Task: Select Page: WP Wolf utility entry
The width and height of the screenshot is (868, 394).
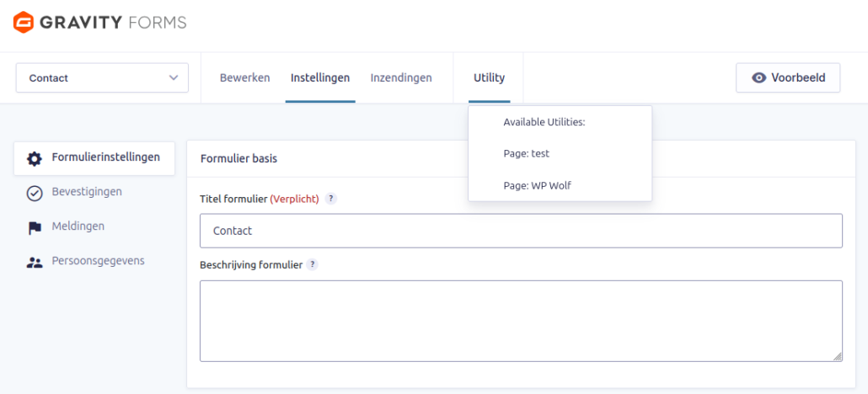Action: (537, 185)
